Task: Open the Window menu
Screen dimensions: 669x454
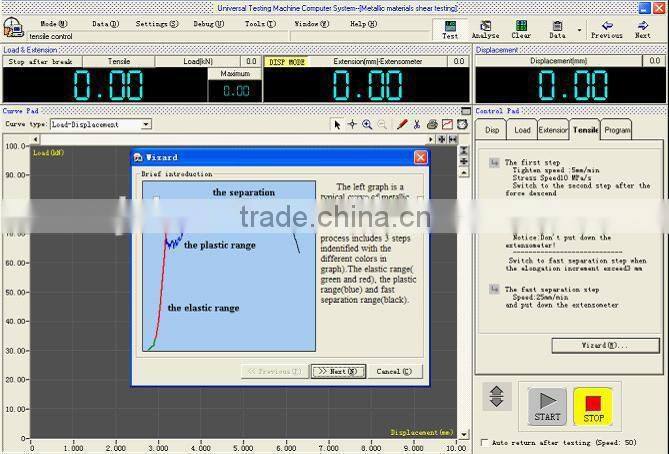Action: (311, 24)
